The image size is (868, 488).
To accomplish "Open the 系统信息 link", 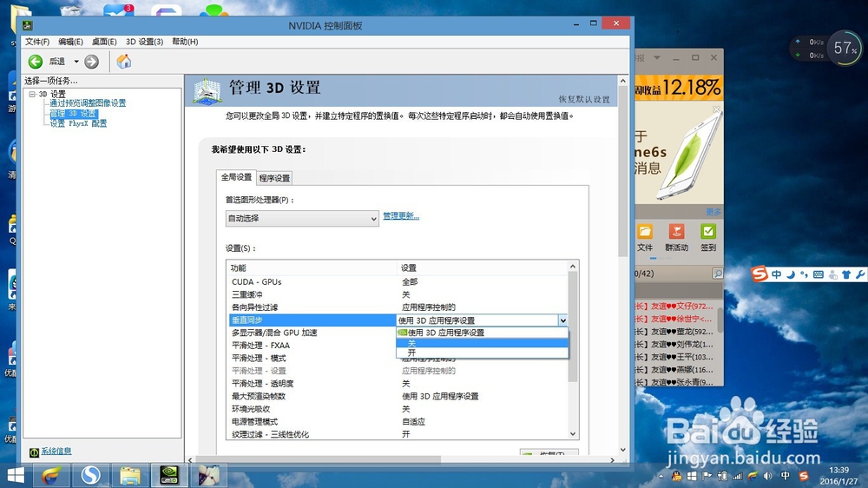I will click(56, 452).
